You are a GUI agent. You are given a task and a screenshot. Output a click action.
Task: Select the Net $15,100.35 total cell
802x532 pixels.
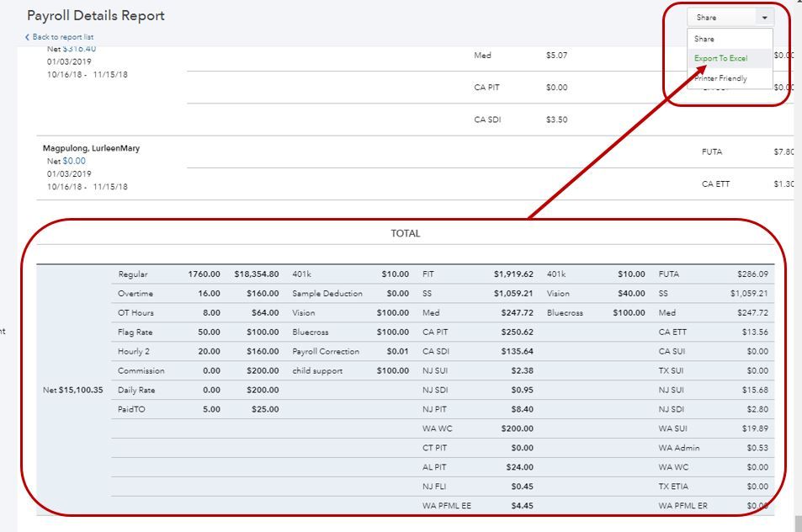pos(74,390)
